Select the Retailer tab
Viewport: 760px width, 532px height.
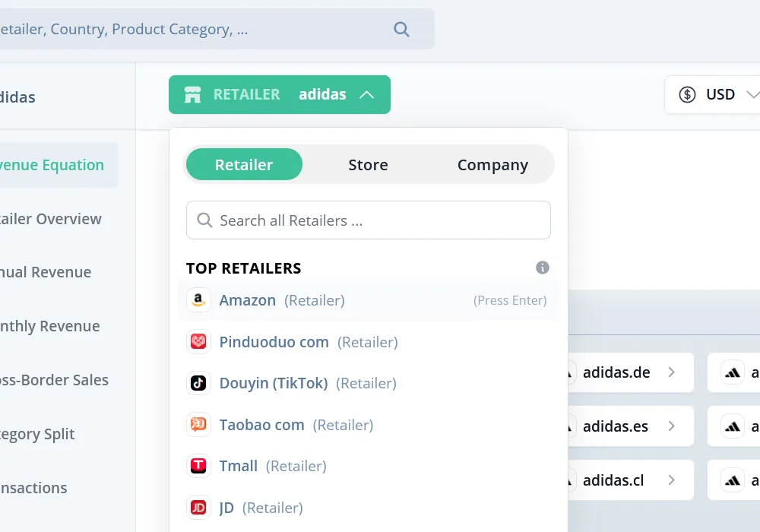click(244, 164)
